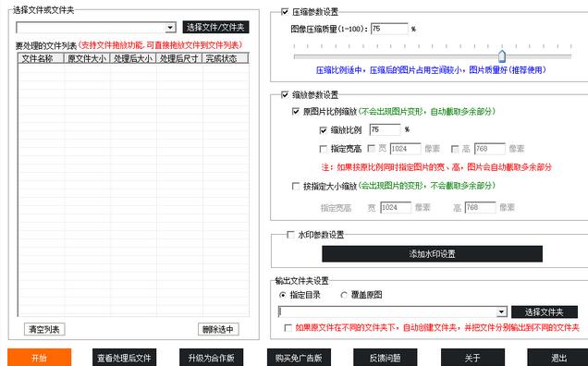Click the 宽 1024 field after 指定宽高 checkbox

pyautogui.click(x=405, y=149)
